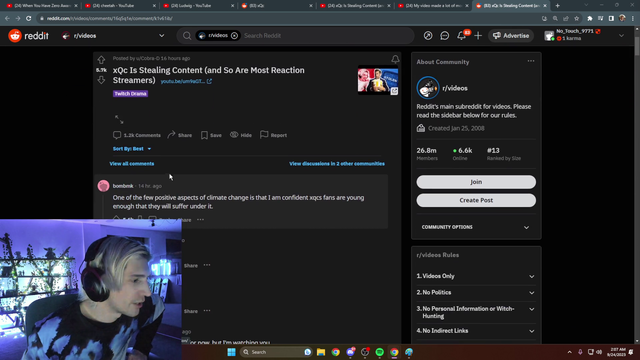Expand rule 3. No Personal Information

tap(476, 312)
